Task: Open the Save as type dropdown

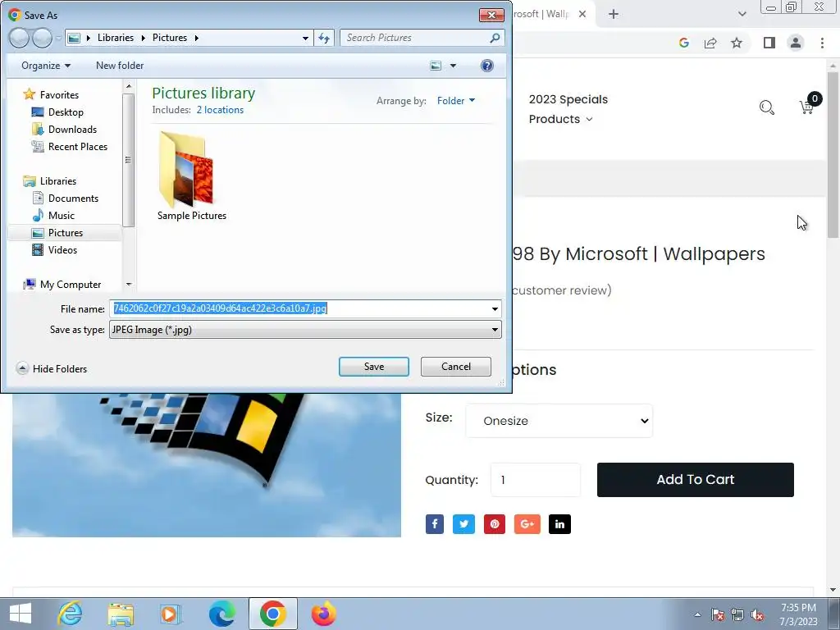Action: tap(305, 330)
